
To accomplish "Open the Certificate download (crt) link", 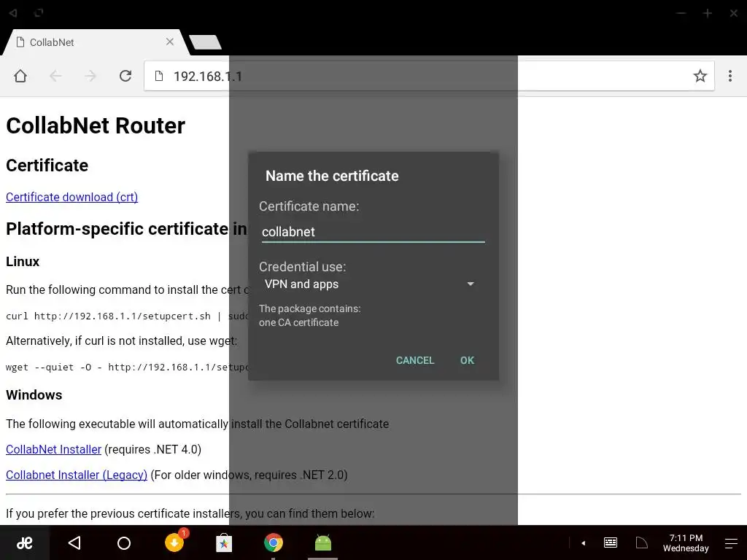I will pos(72,197).
